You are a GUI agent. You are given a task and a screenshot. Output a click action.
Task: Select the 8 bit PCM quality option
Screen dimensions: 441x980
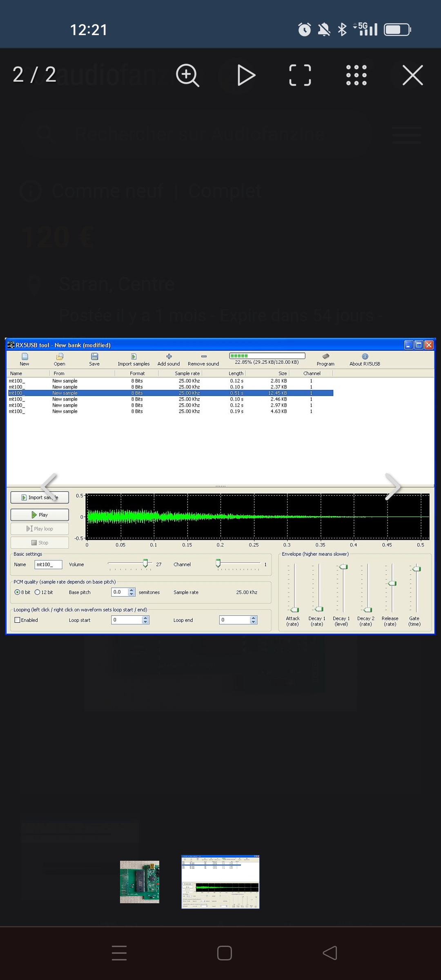click(x=17, y=592)
